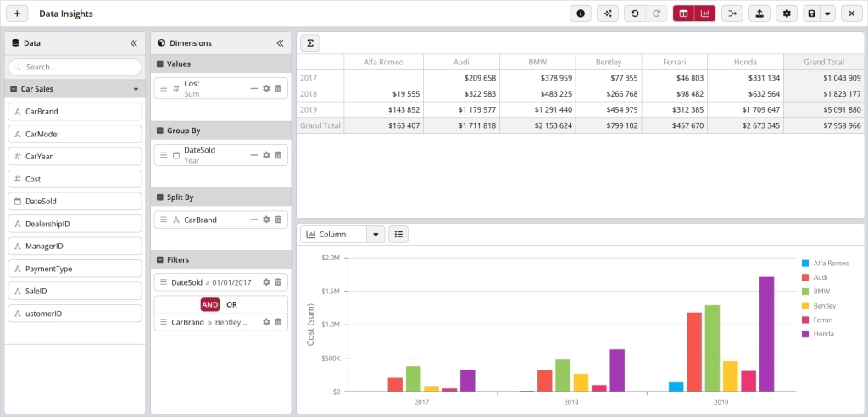Screen dimensions: 868x417
Task: Click the plus add button beside Data Insights
Action: pos(17,14)
